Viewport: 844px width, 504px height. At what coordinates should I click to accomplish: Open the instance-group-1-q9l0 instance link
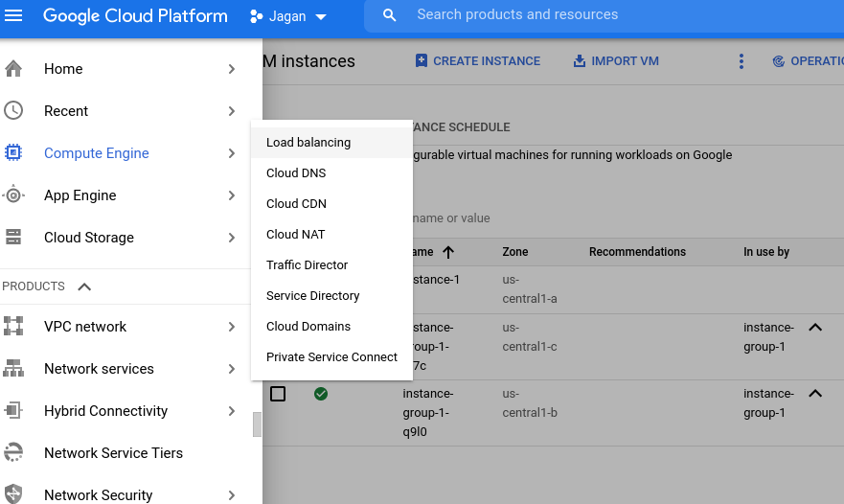428,413
